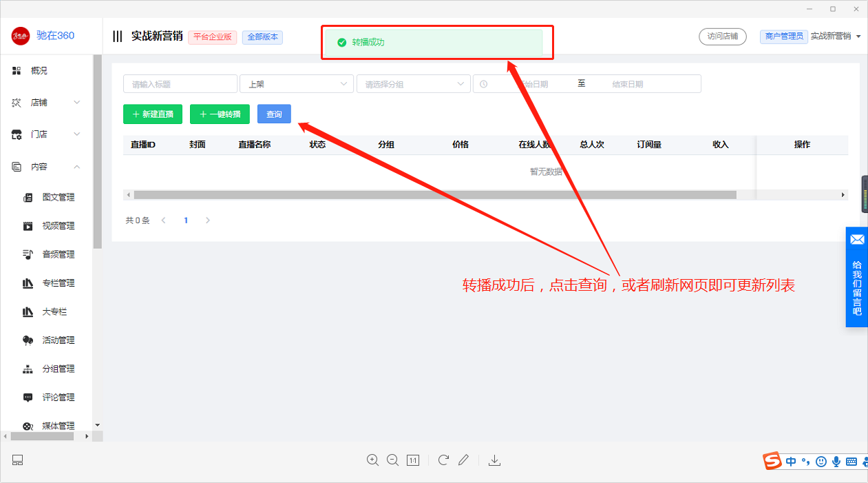Screen dimensions: 868x483
Task: Click the clock icon in the date range field
Action: point(483,84)
